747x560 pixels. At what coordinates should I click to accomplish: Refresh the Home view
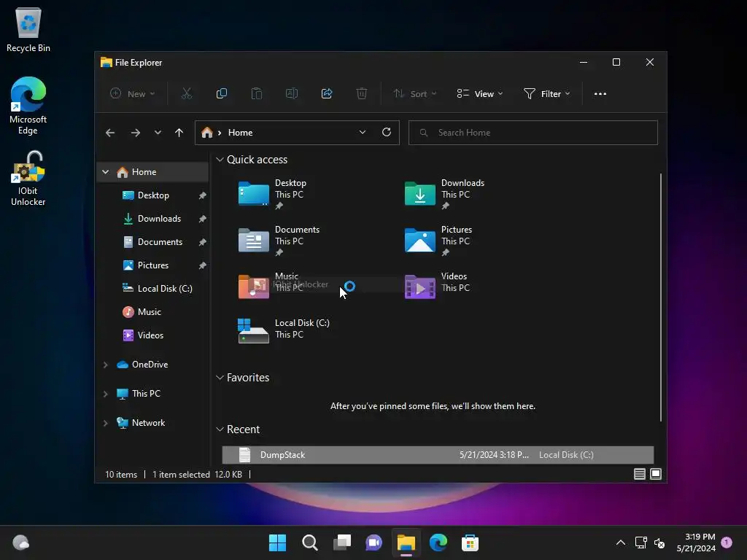[387, 133]
